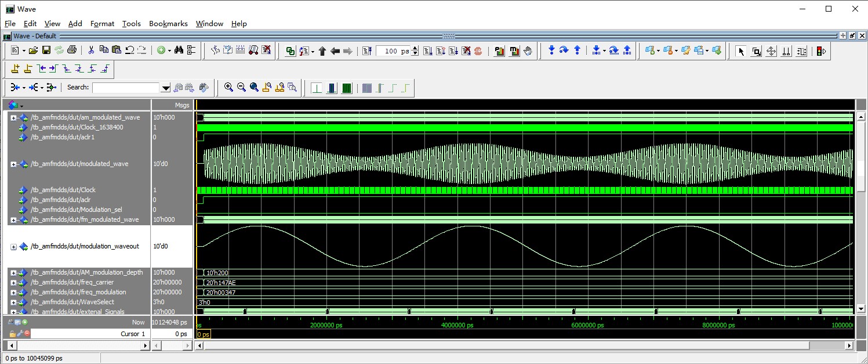
Task: Open the Tools menu
Action: coord(131,24)
